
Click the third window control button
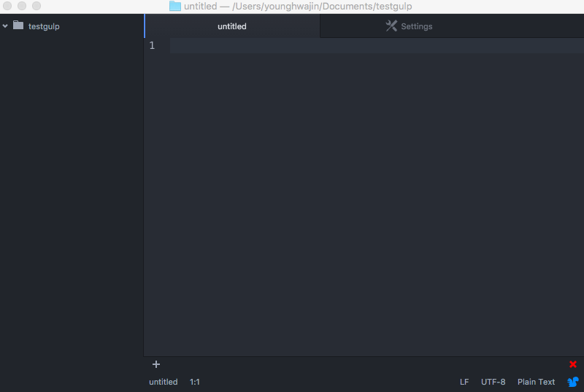[x=36, y=6]
